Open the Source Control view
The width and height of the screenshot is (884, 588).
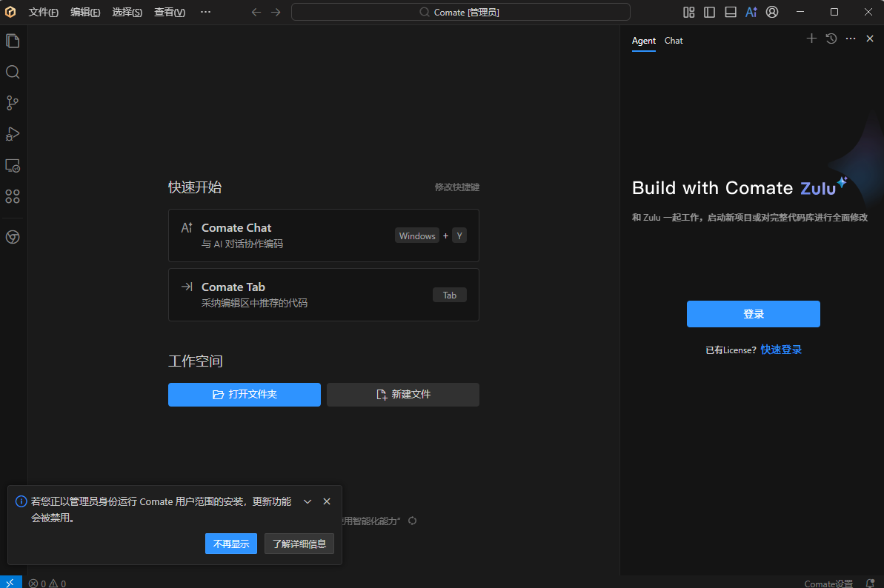[13, 103]
